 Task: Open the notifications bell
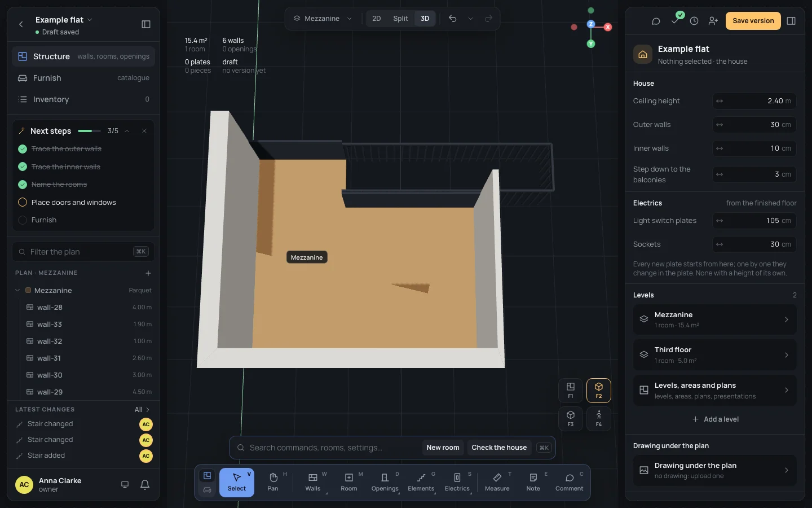[x=145, y=485]
